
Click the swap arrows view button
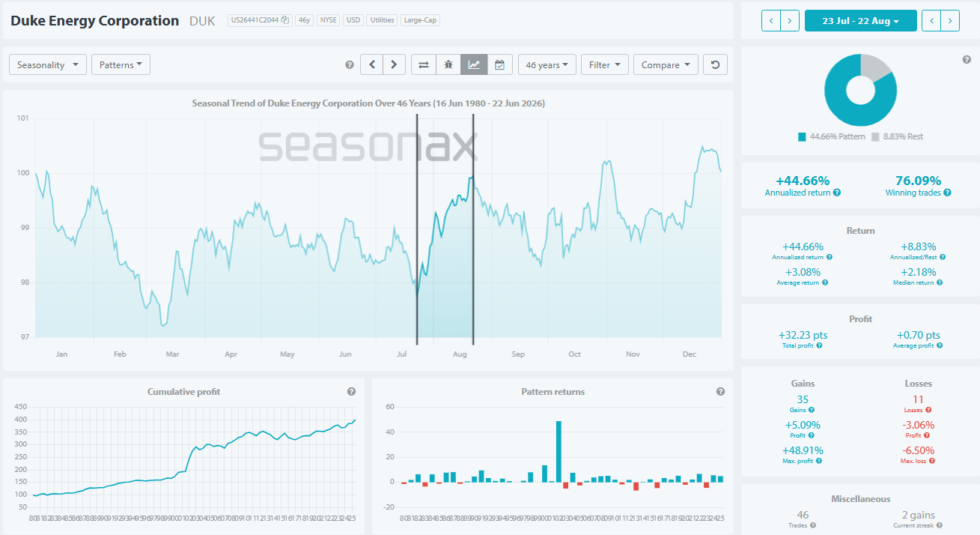(424, 64)
